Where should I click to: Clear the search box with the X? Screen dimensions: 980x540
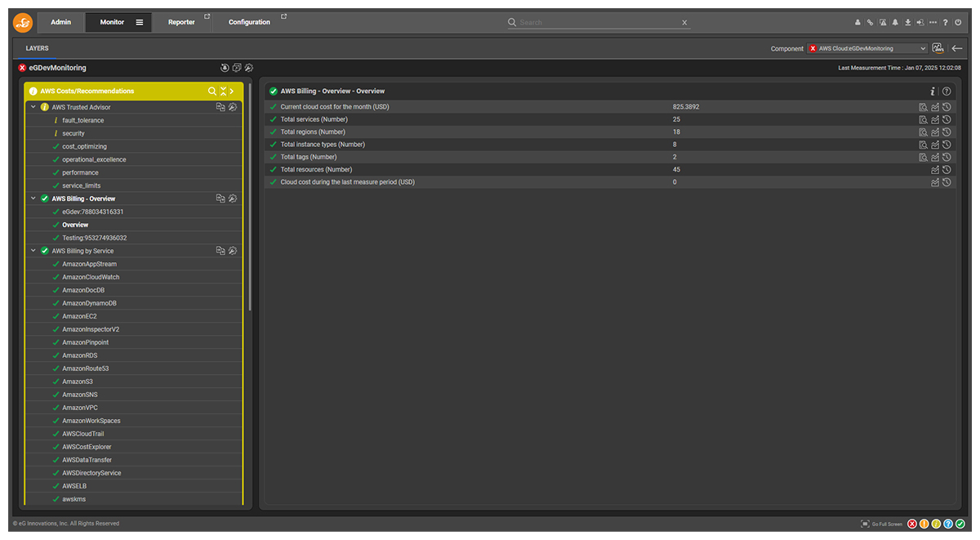tap(684, 22)
